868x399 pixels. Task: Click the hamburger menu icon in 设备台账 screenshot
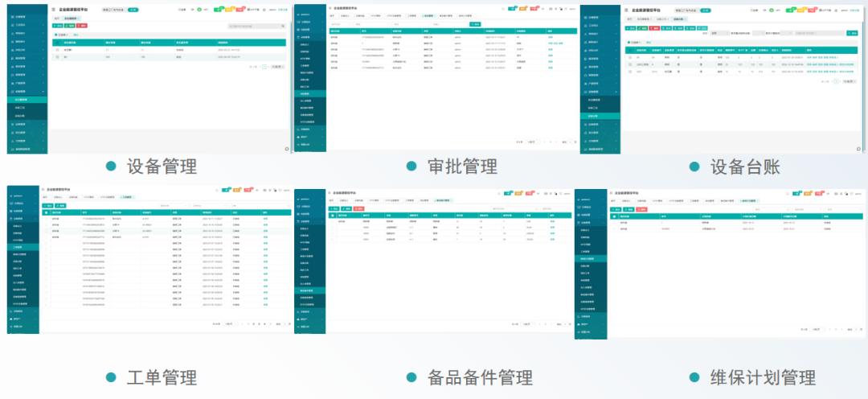[626, 10]
